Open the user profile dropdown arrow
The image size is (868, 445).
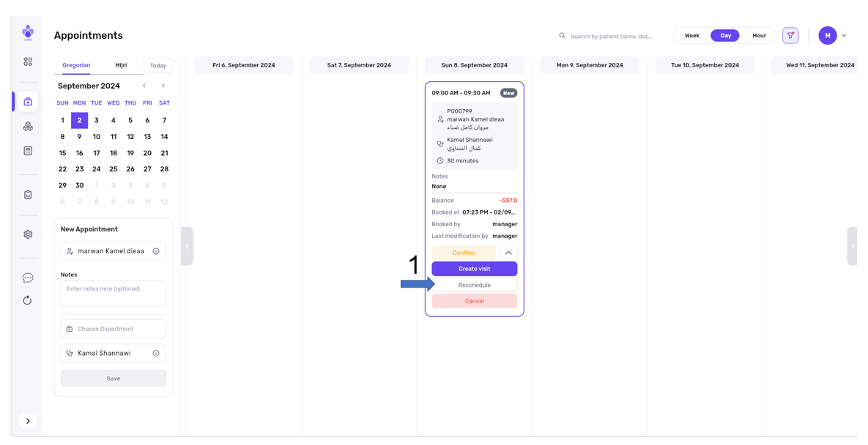tap(844, 35)
